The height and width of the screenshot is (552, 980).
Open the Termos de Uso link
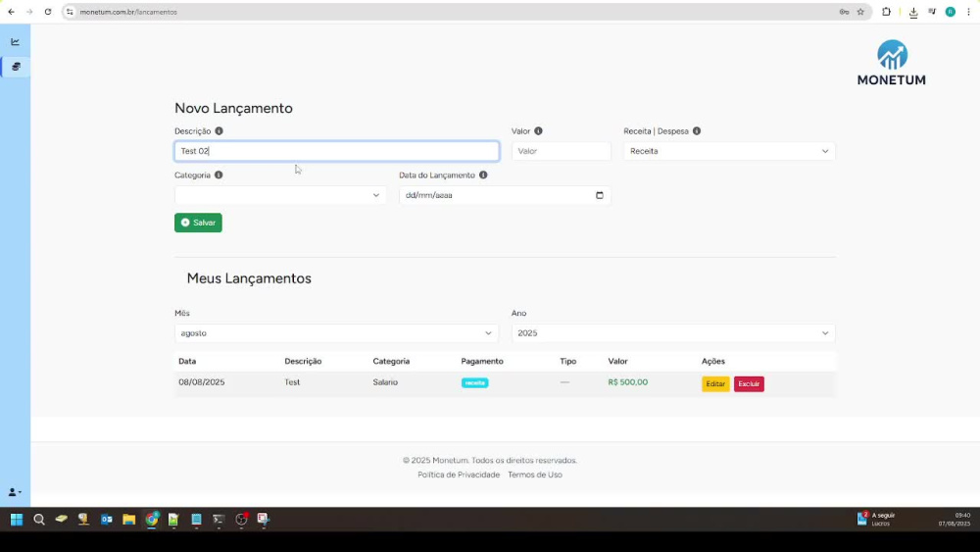(535, 475)
